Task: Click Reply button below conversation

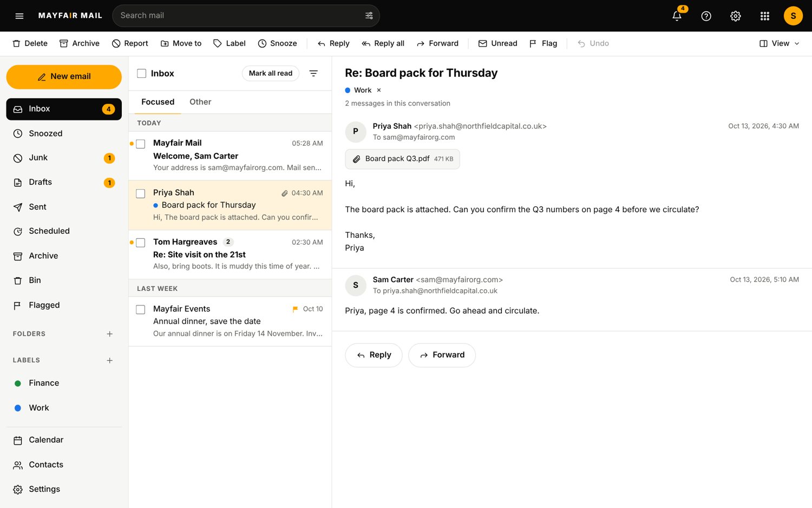Action: pyautogui.click(x=374, y=355)
